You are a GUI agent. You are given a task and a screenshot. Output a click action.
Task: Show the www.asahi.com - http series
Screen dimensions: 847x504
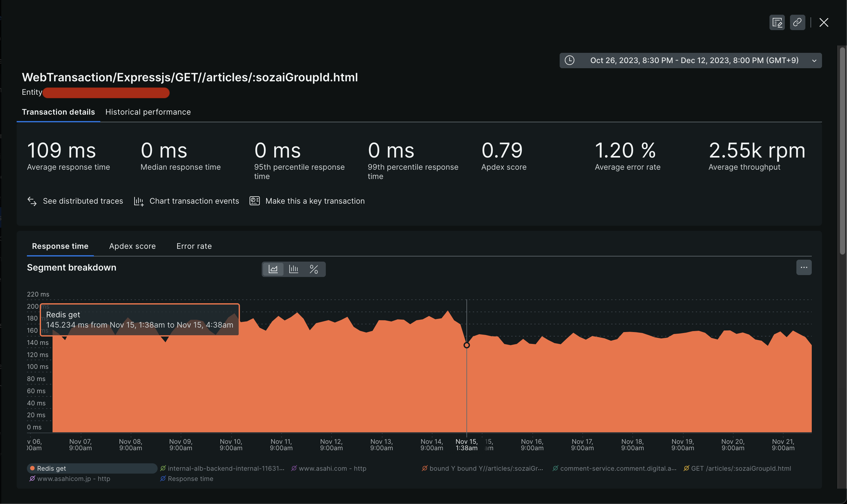coord(332,468)
